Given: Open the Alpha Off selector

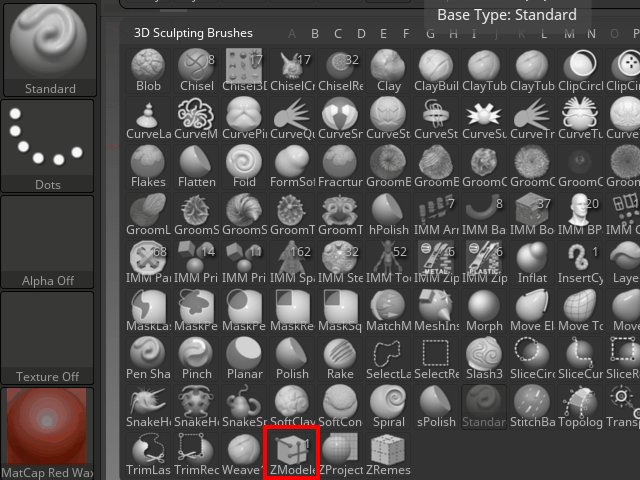Looking at the screenshot, I should (x=47, y=242).
